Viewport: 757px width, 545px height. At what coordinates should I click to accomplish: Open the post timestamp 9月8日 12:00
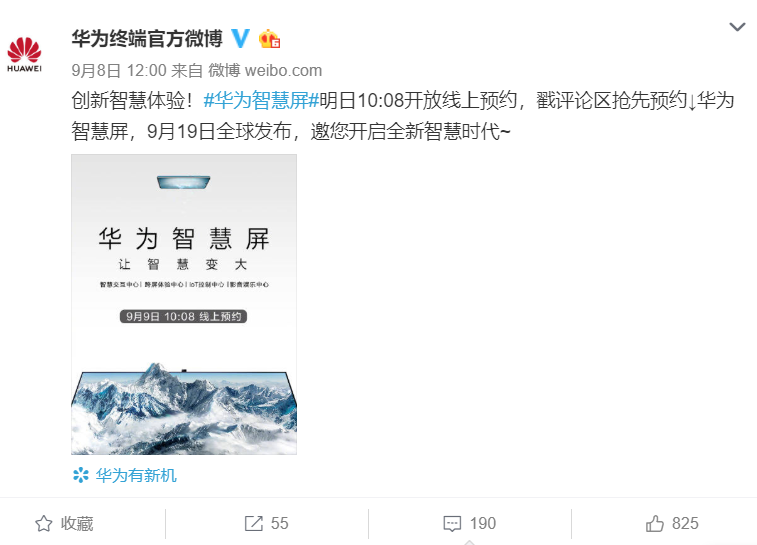(119, 70)
